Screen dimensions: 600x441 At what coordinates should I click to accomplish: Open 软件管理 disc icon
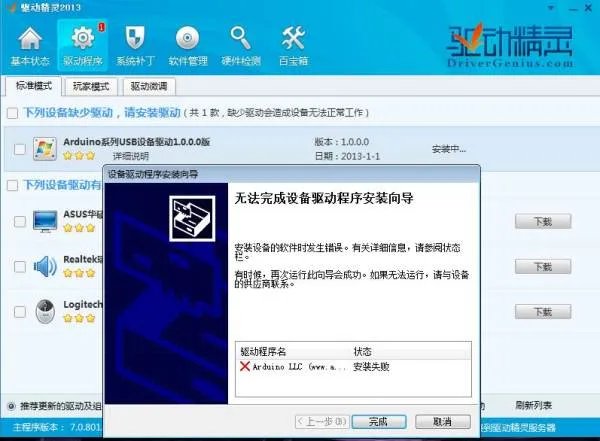188,38
